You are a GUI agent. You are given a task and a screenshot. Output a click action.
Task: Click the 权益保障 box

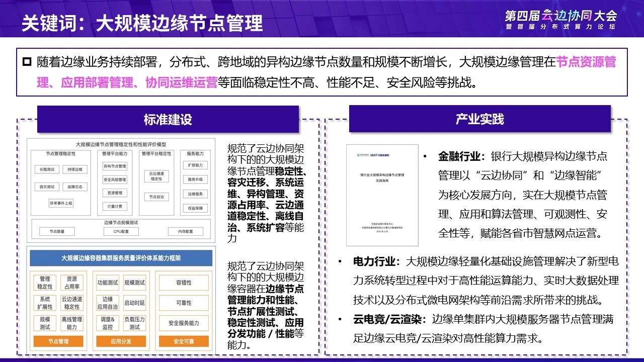(195, 208)
